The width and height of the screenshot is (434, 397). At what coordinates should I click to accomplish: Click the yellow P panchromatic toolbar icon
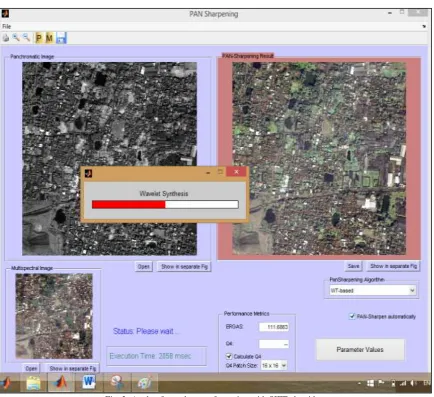coord(39,38)
